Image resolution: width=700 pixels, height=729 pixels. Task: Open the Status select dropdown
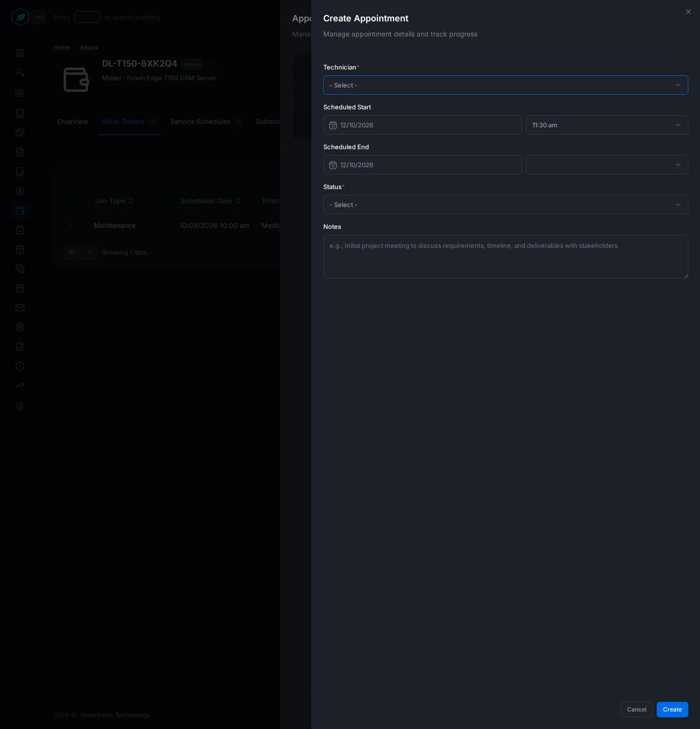pos(506,205)
